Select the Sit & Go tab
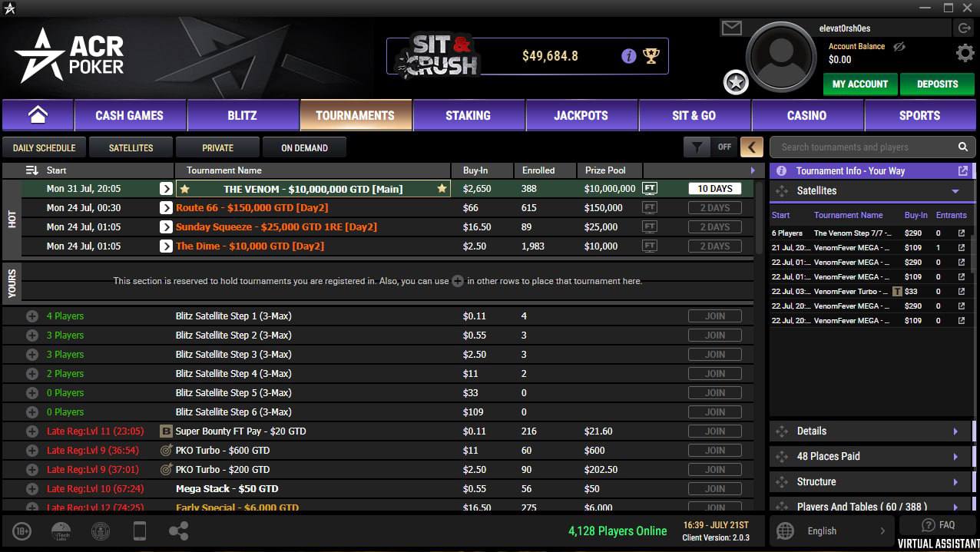 click(x=694, y=115)
